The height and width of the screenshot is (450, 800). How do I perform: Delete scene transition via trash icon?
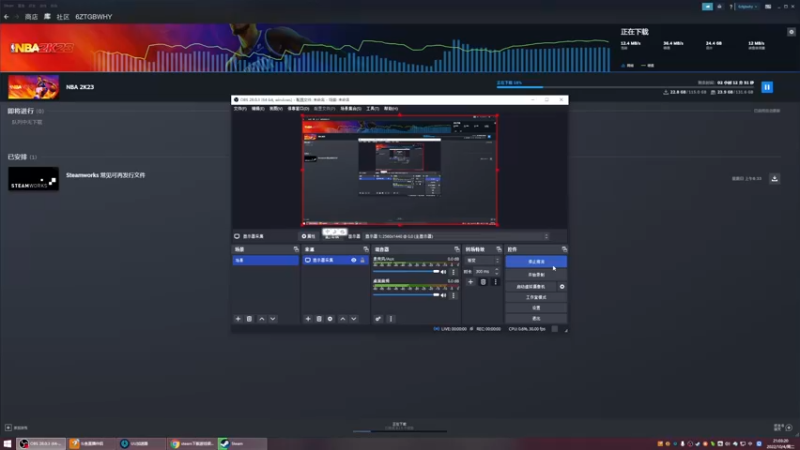tap(483, 282)
